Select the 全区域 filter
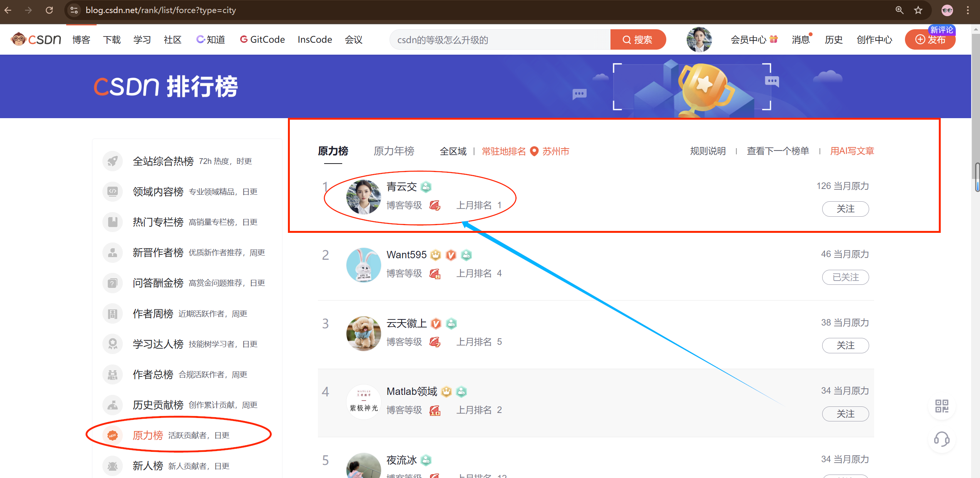Viewport: 980px width, 478px height. (x=453, y=151)
